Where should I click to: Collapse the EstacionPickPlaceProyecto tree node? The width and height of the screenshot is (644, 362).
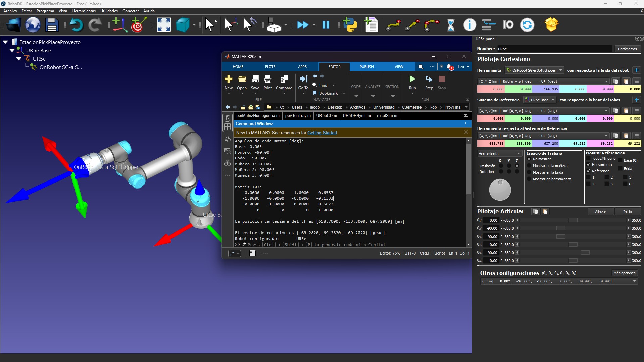(5, 42)
